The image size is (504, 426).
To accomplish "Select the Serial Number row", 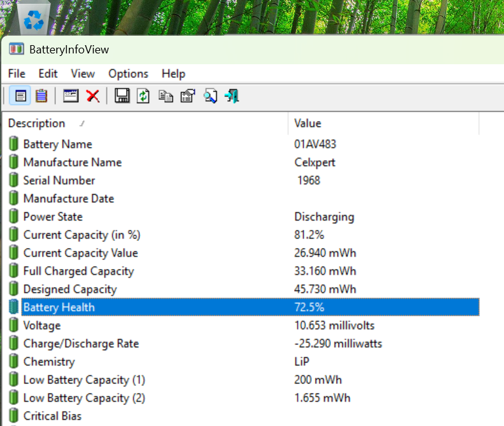I will click(x=244, y=180).
